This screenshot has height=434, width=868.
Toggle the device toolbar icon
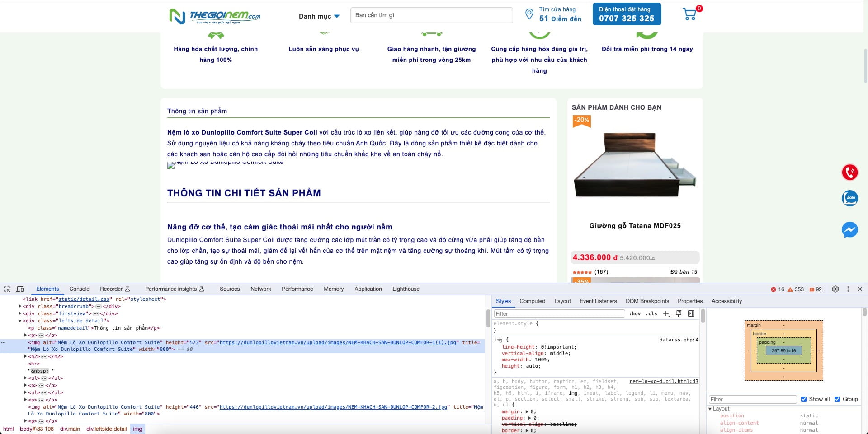[x=20, y=289]
